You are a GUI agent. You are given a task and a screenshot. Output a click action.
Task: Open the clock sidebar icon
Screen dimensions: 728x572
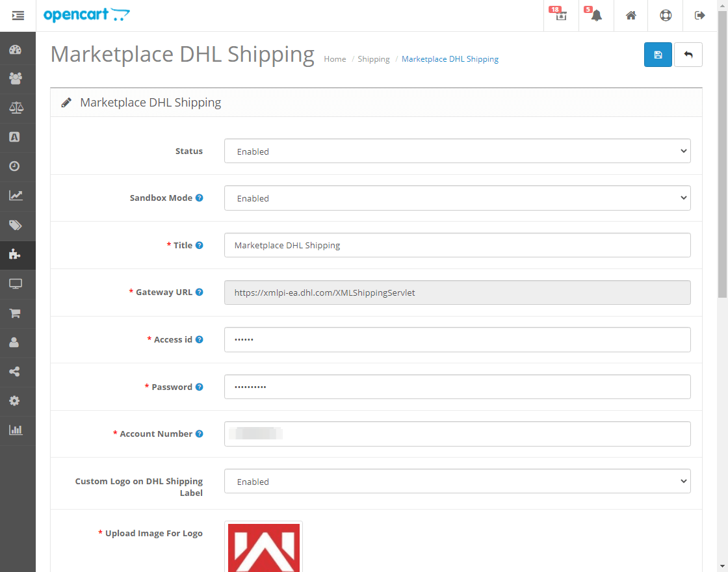pyautogui.click(x=16, y=166)
